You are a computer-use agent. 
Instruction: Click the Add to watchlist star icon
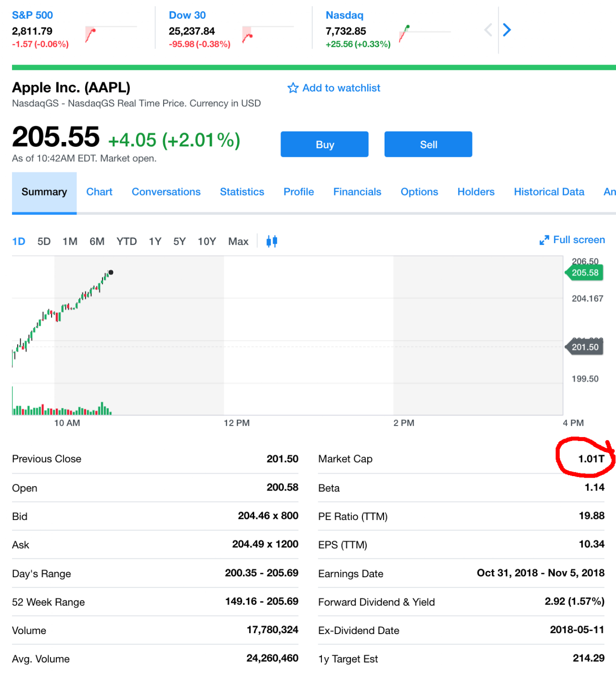(293, 88)
